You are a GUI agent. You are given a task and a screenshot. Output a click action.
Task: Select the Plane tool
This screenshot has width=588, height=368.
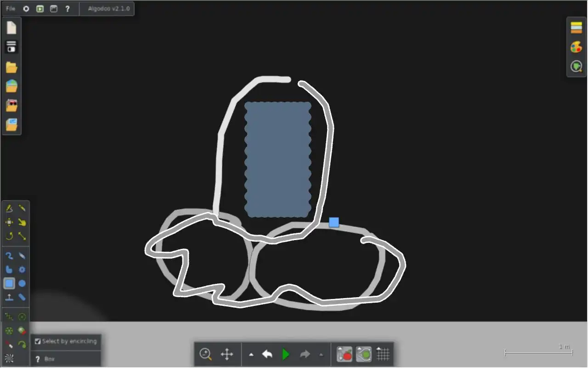[x=9, y=297]
